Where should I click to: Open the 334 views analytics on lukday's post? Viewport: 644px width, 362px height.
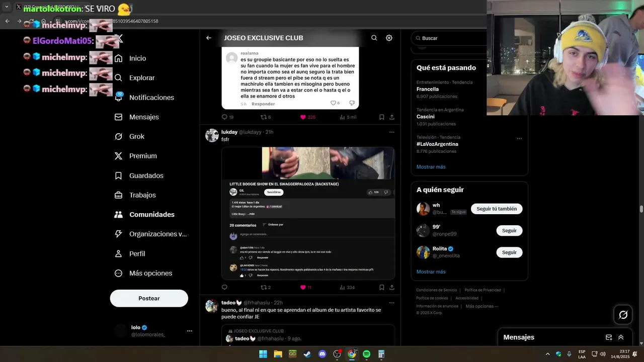click(347, 288)
